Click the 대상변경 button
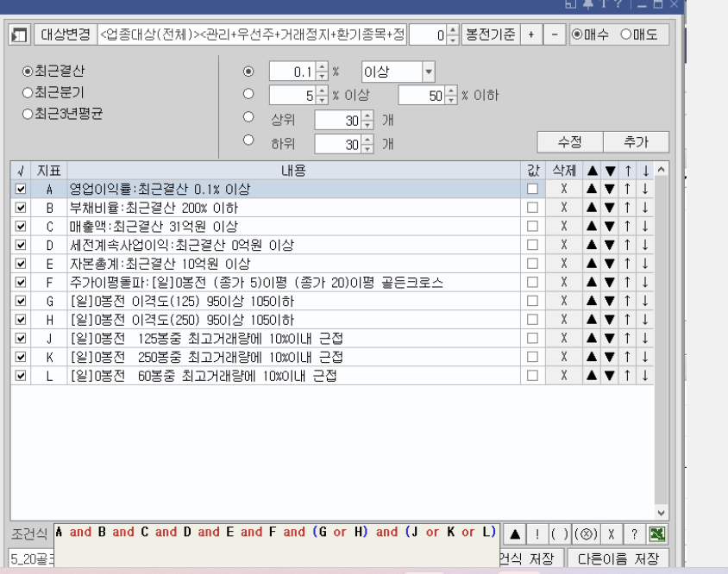 pyautogui.click(x=66, y=35)
